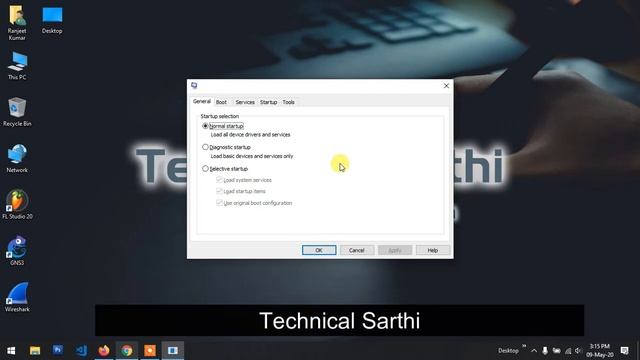This screenshot has height=360, width=640.
Task: Select the Wireshark desktop shortcut
Action: (x=17, y=297)
